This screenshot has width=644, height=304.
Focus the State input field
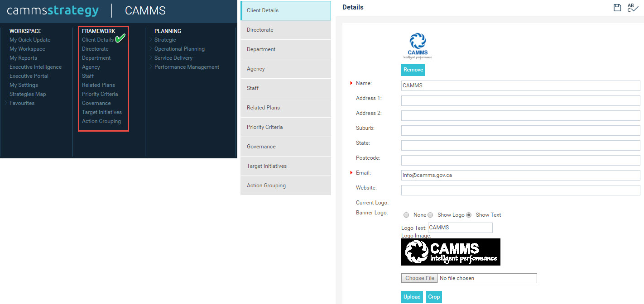pos(521,145)
